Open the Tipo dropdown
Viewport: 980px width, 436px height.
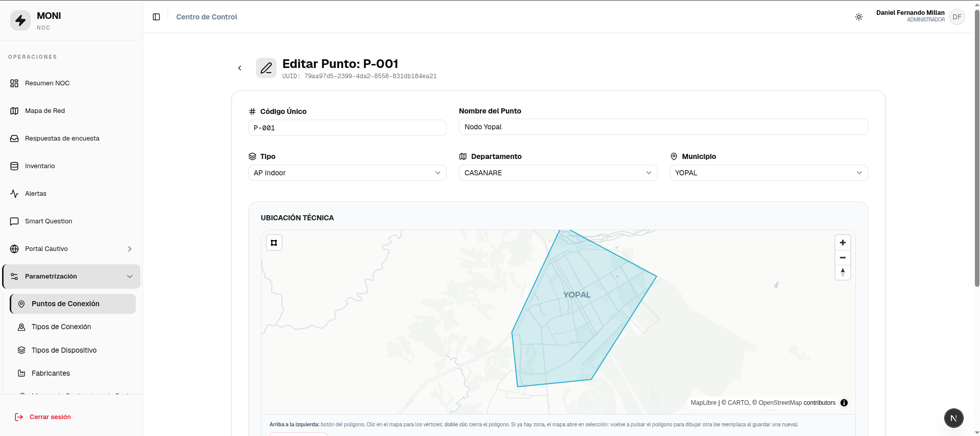(347, 173)
